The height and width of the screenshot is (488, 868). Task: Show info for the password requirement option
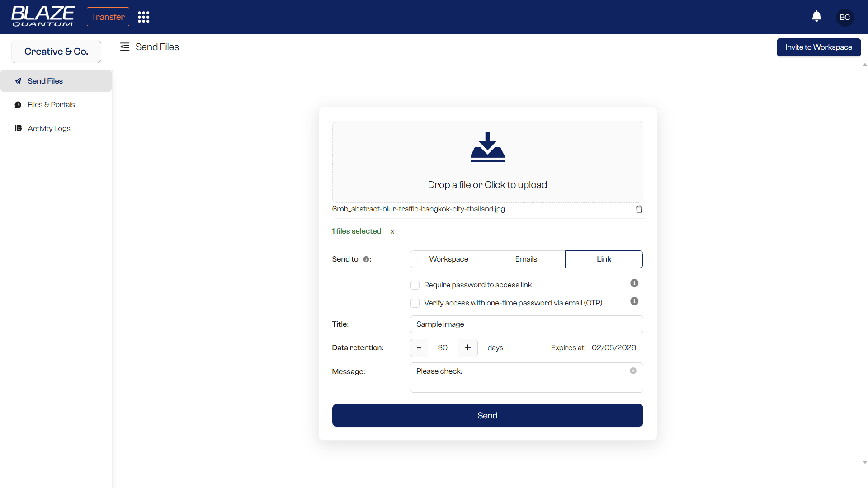coord(634,283)
